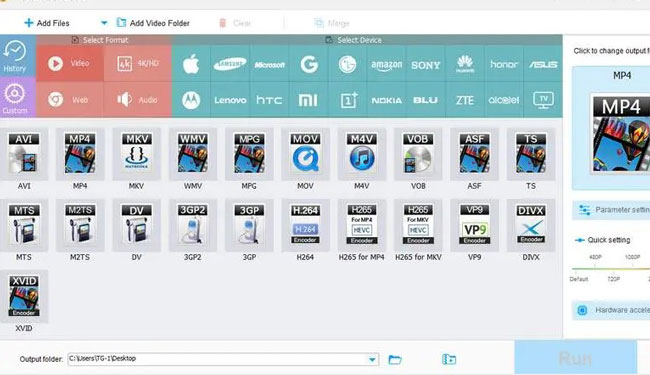
Task: Open the Output folder path dropdown
Action: pos(372,359)
